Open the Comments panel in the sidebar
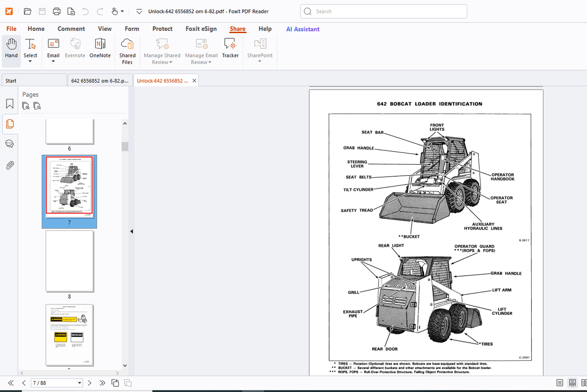The height and width of the screenshot is (392, 587). click(10, 143)
